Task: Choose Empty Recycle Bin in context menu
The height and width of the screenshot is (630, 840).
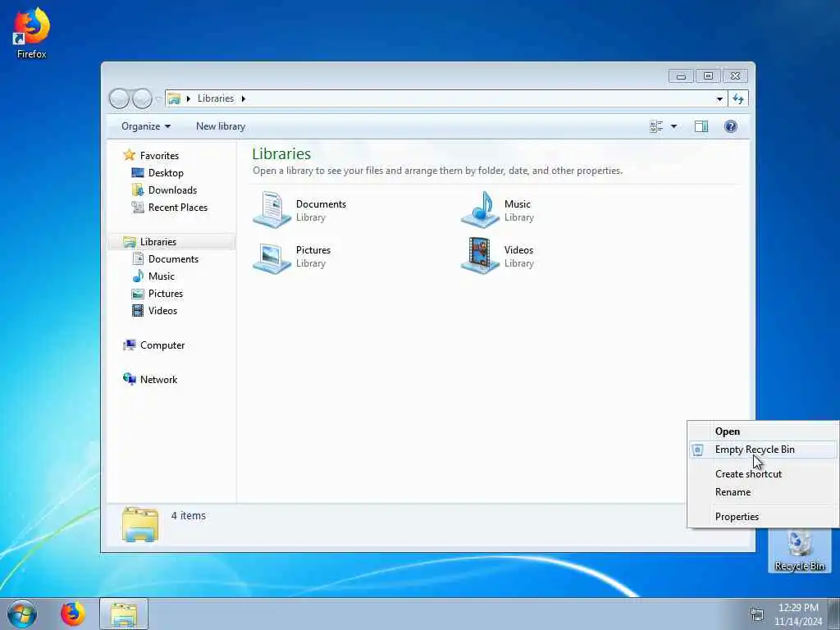Action: click(764, 450)
